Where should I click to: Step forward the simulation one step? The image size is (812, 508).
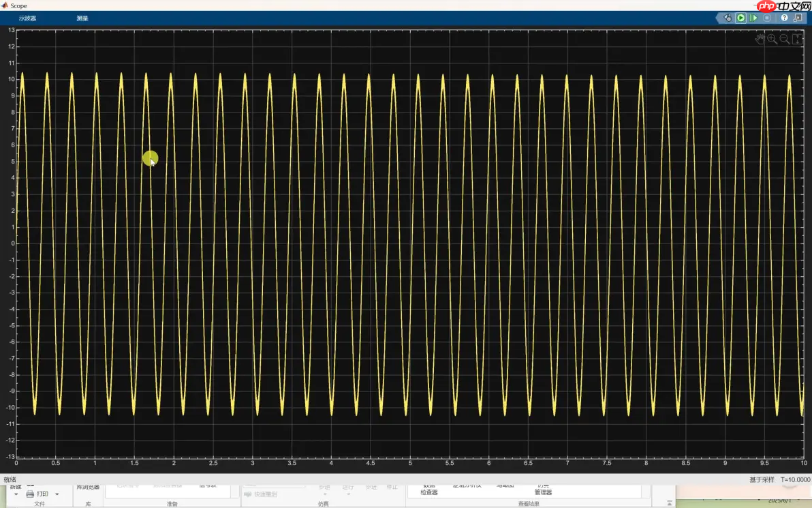tap(753, 18)
